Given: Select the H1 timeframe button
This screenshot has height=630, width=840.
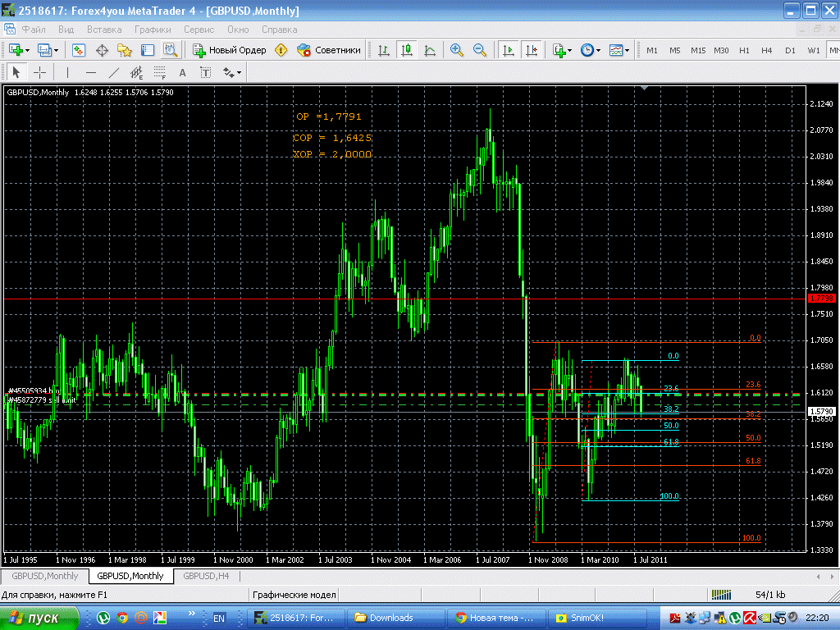Looking at the screenshot, I should [x=744, y=50].
